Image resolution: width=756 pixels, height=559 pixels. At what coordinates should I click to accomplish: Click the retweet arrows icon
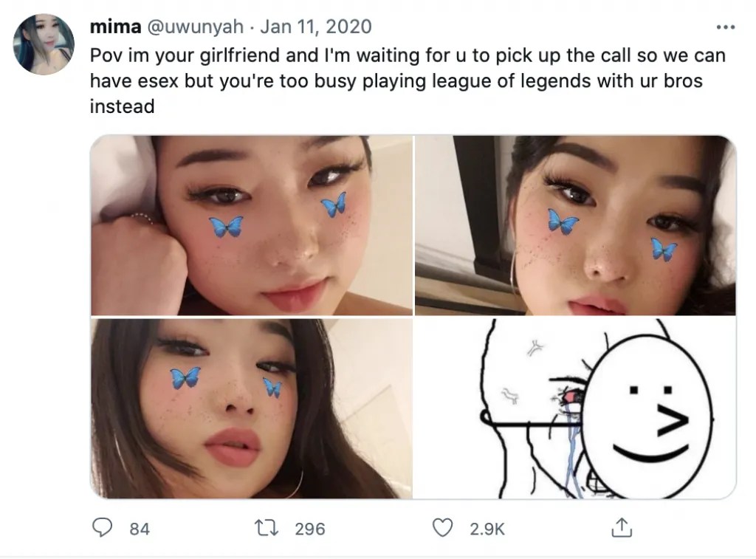click(266, 528)
